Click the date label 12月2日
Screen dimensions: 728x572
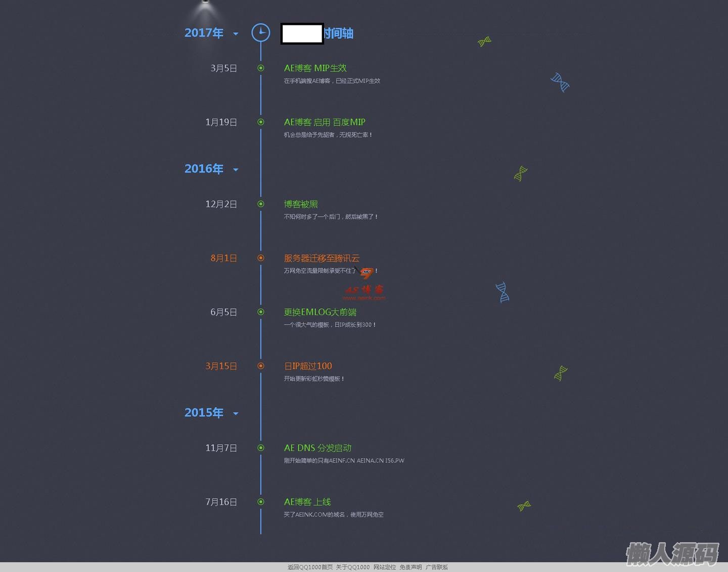point(221,204)
